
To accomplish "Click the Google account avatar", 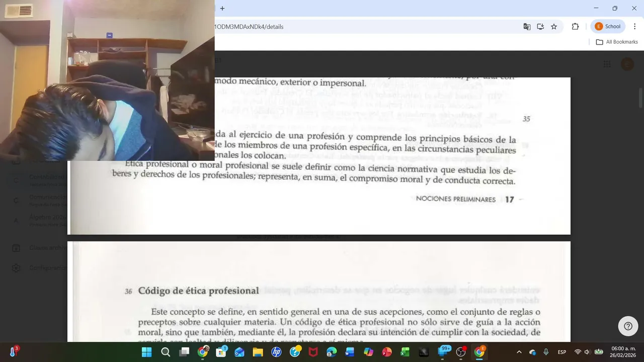I will (627, 64).
